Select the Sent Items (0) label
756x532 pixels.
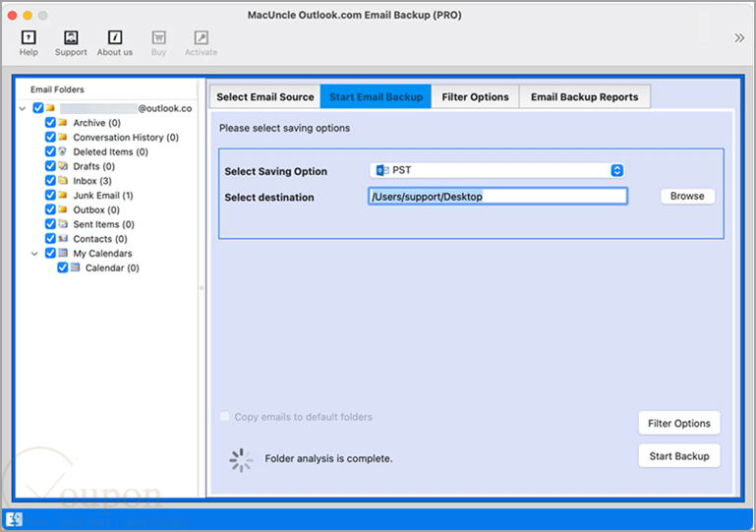click(103, 224)
